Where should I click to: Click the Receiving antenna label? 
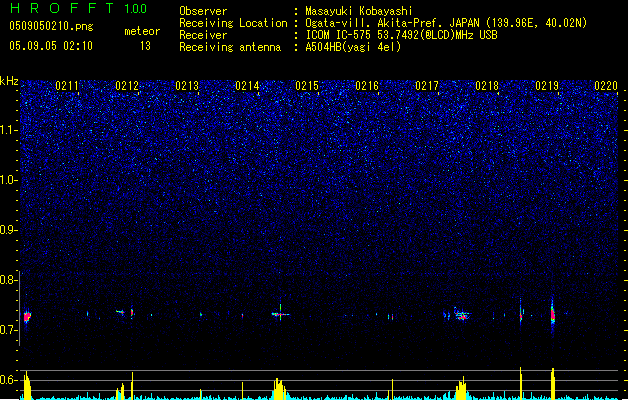230,47
